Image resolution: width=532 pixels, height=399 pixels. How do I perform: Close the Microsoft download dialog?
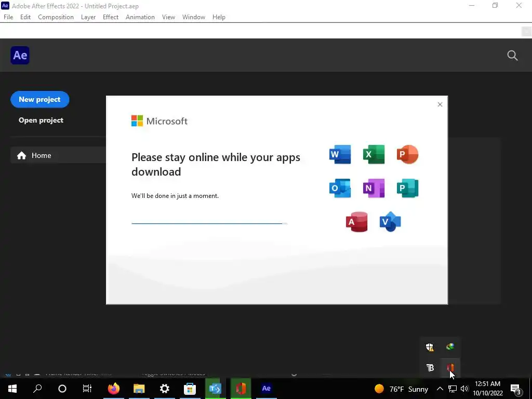pos(440,104)
